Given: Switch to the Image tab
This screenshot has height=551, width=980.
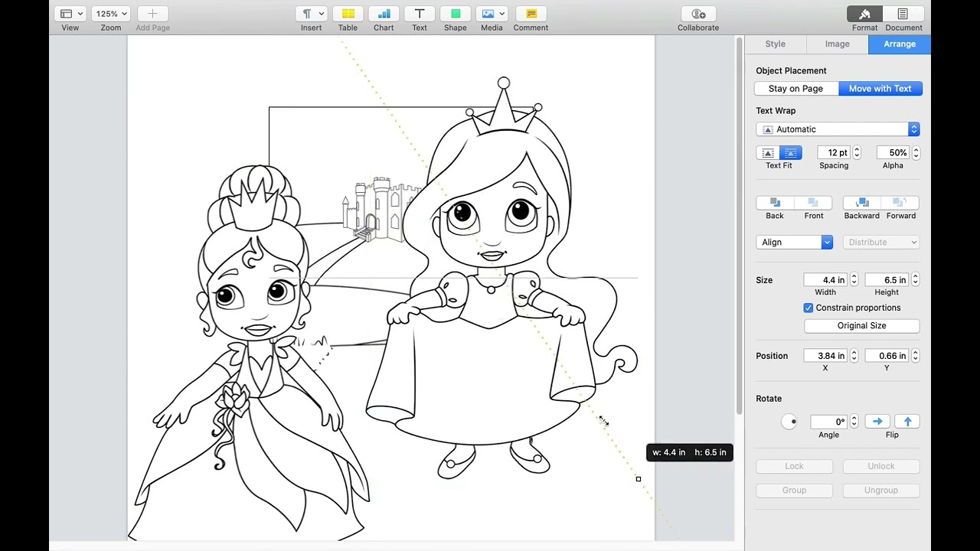Looking at the screenshot, I should tap(837, 44).
